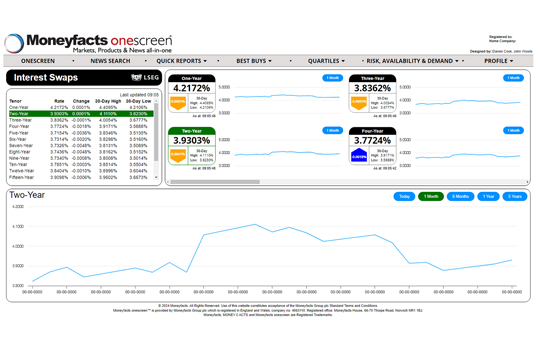The image size is (538, 360).
Task: Expand the Best Buys dropdown menu
Action: point(254,61)
